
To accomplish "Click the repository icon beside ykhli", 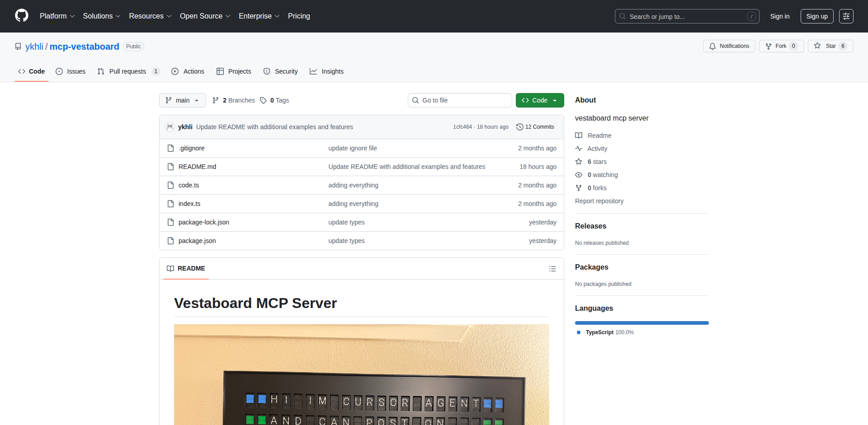I will pos(18,47).
